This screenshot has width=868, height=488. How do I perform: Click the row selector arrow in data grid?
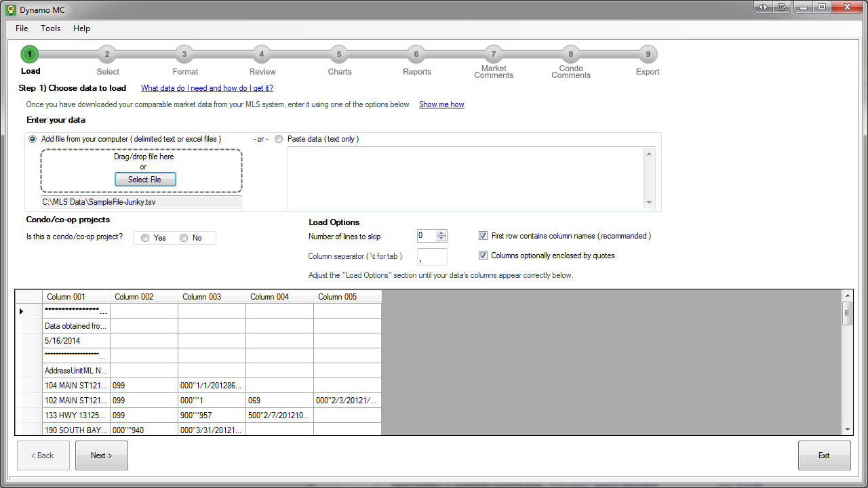coord(21,311)
